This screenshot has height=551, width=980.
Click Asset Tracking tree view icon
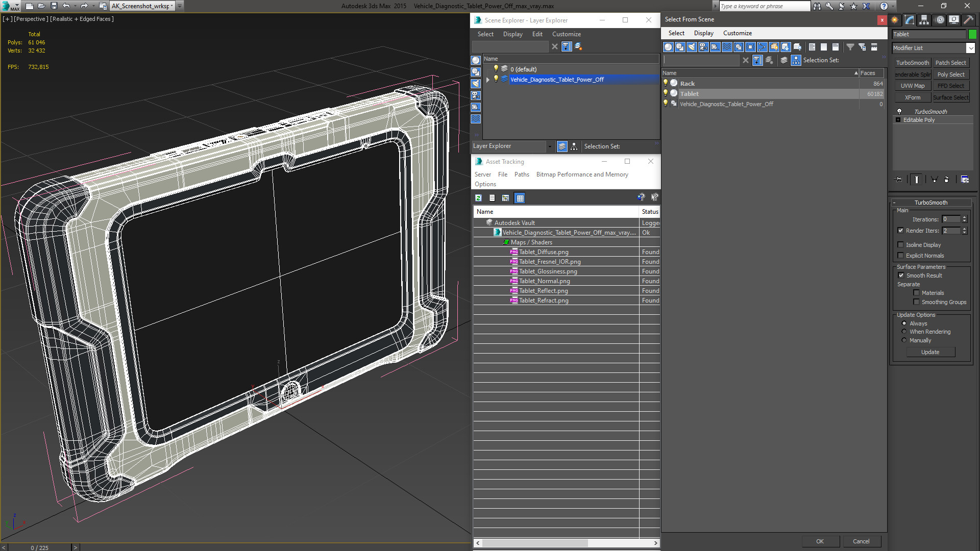(505, 198)
